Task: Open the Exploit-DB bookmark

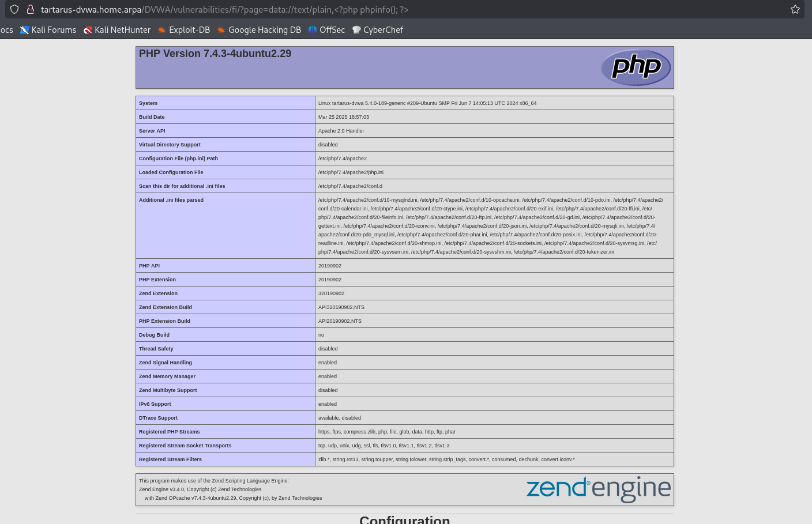Action: coord(184,30)
